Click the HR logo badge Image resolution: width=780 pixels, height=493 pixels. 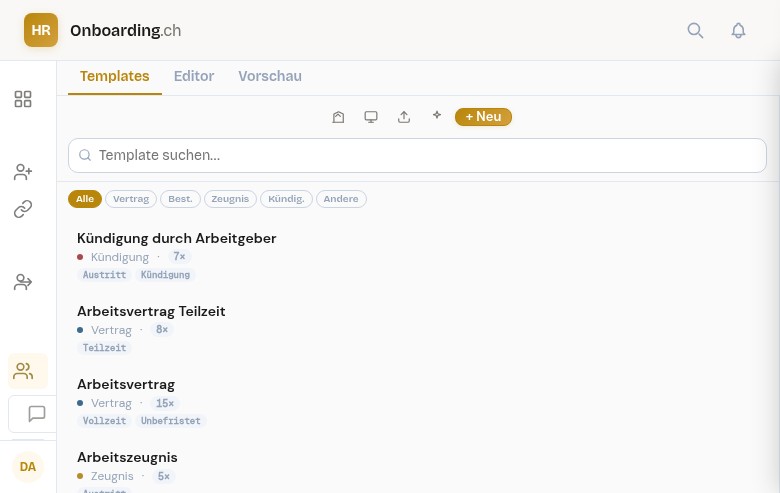(41, 30)
